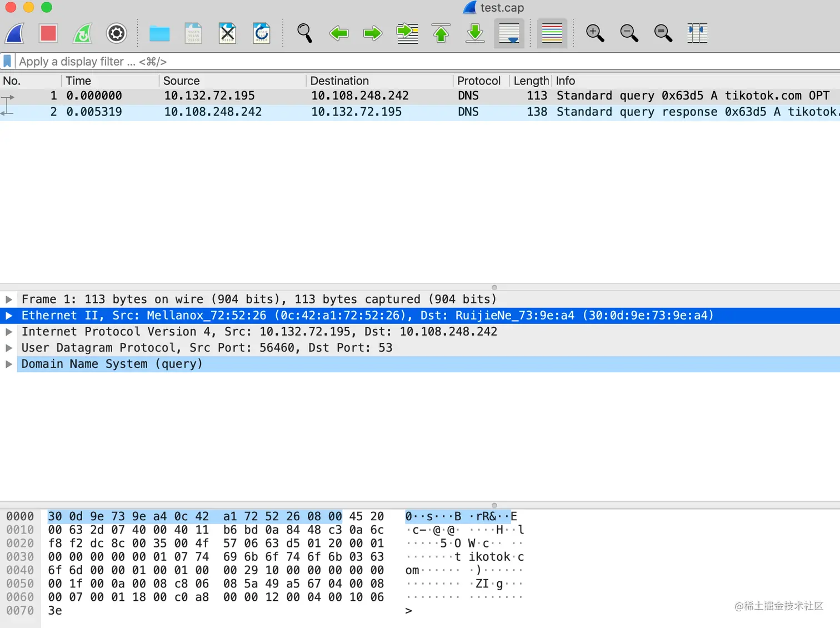
Task: Click the 3e byte at offset 0070
Action: coord(55,610)
